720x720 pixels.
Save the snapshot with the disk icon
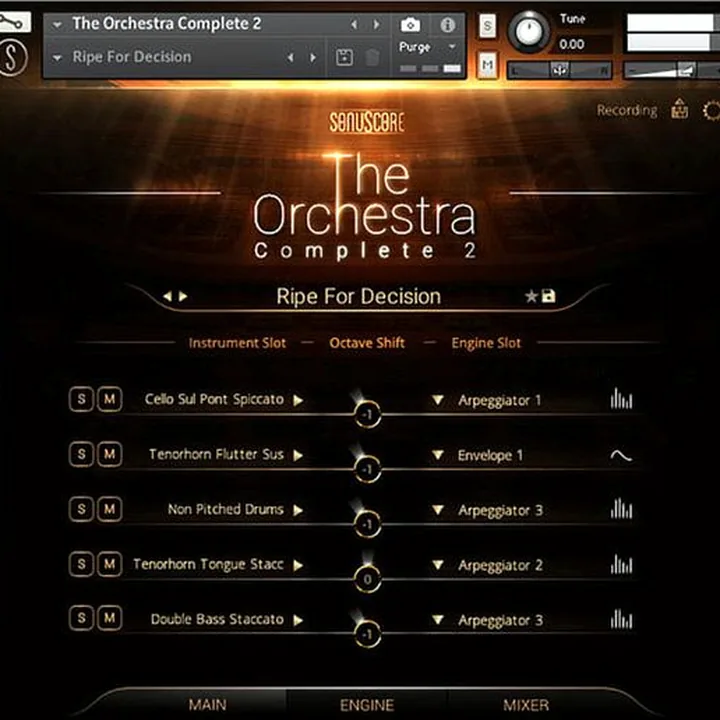tap(344, 58)
